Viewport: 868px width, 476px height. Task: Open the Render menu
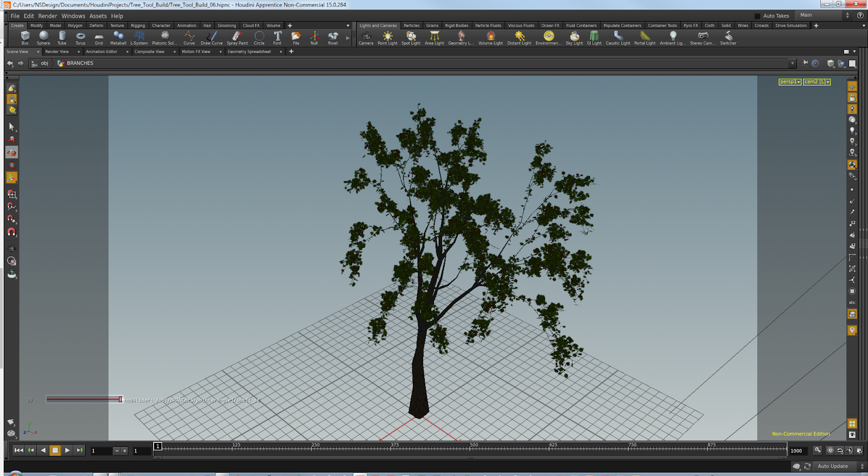(x=48, y=16)
